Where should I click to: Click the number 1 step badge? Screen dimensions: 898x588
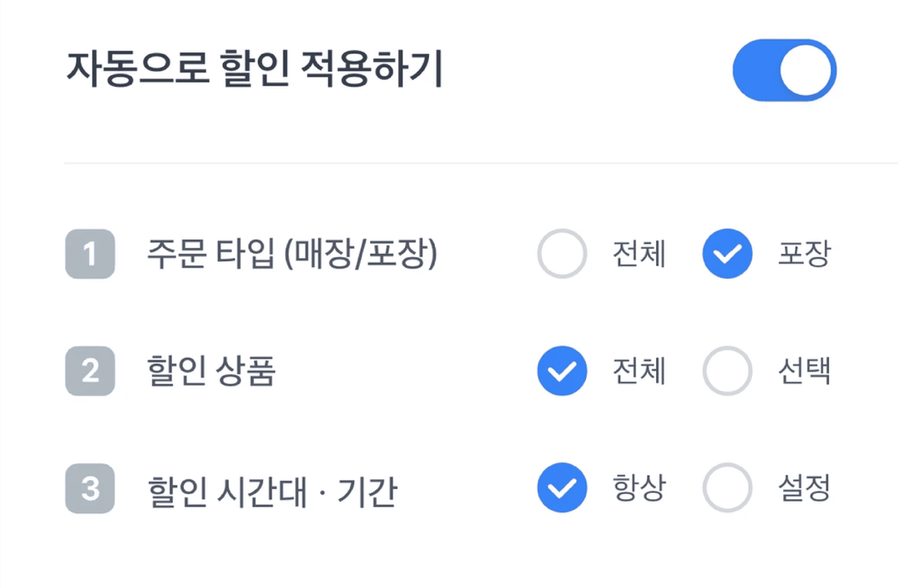90,254
